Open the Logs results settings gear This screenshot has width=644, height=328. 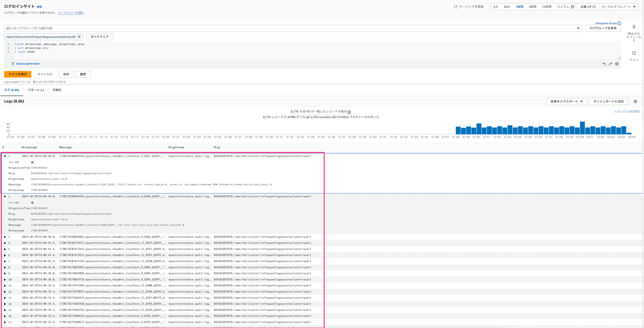635,101
